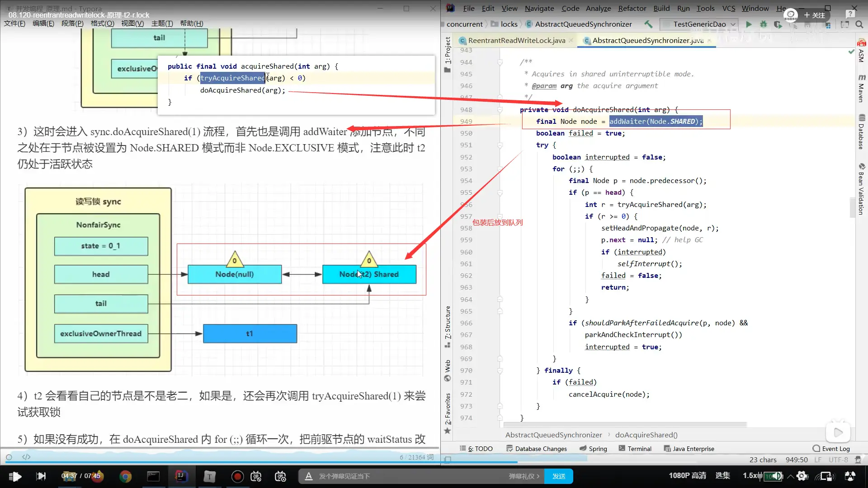The image size is (868, 488).
Task: Click the 发送 send danmaku button
Action: click(x=559, y=476)
